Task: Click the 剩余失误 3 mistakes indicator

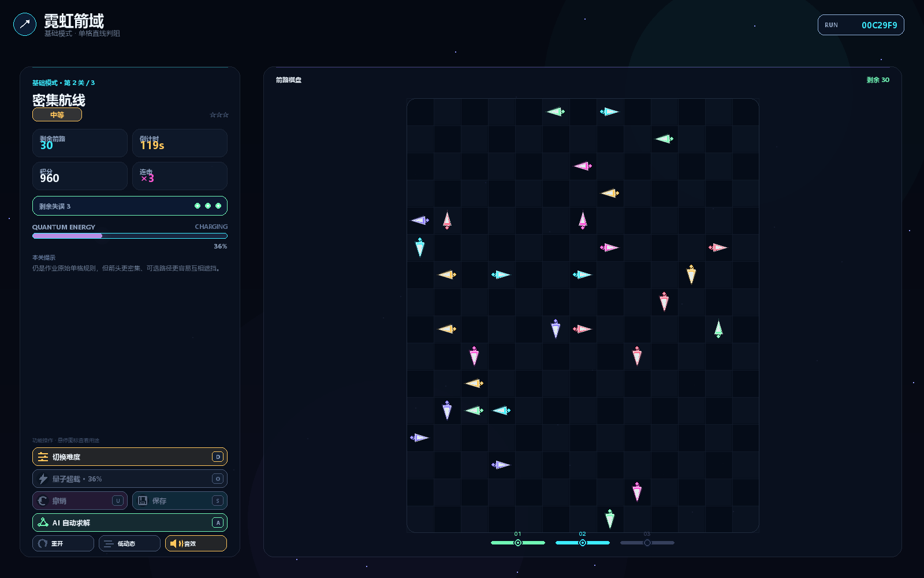Action: [130, 206]
